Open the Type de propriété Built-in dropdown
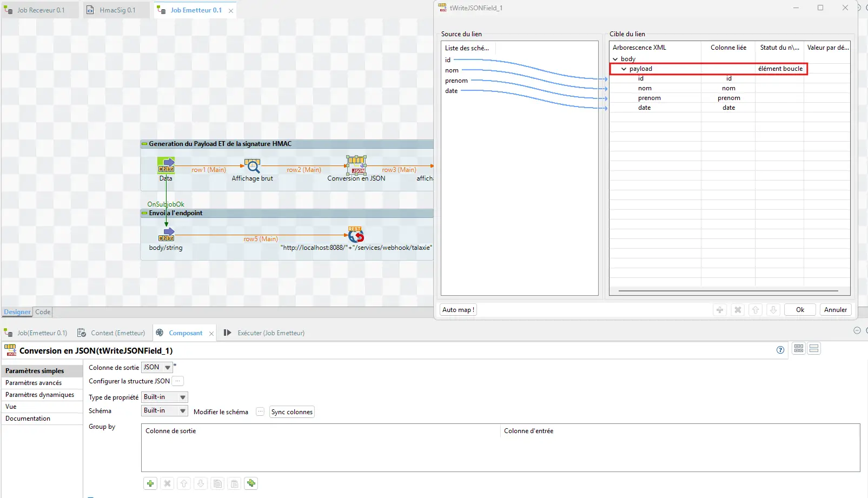 [182, 397]
